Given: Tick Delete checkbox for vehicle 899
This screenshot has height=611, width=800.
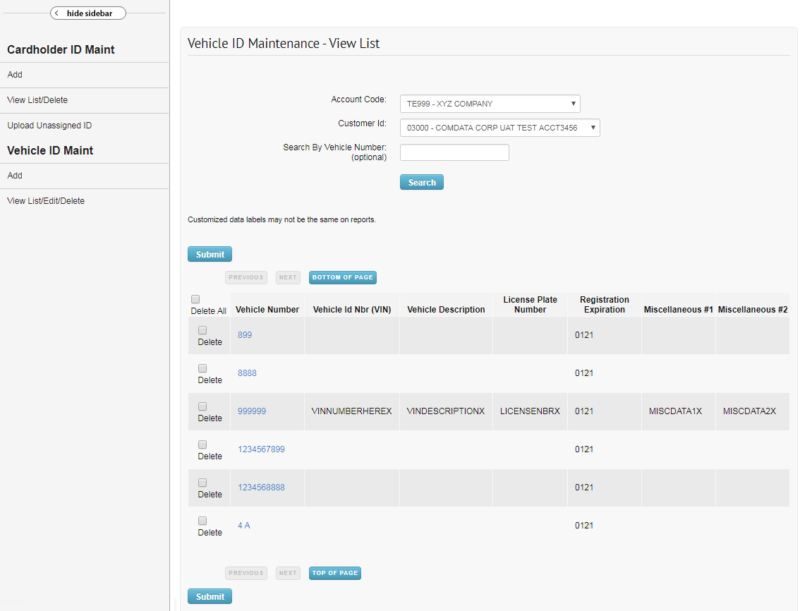Looking at the screenshot, I should pos(202,330).
